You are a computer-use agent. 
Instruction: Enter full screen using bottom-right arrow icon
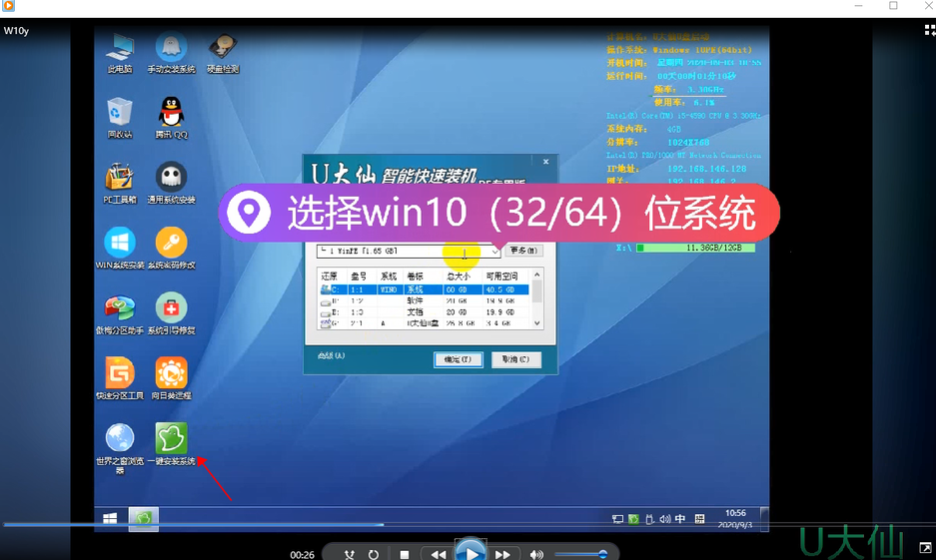pyautogui.click(x=925, y=547)
